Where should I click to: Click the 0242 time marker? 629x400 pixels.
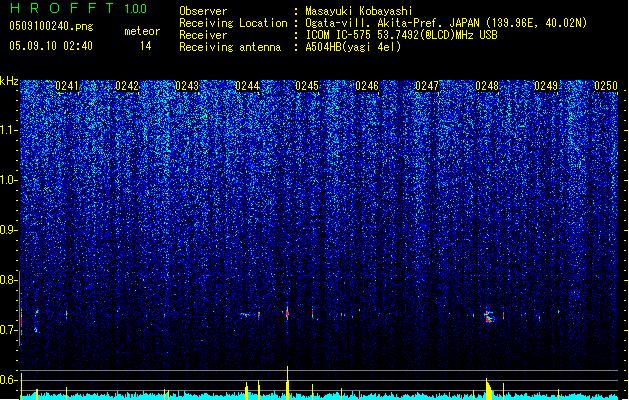(x=127, y=86)
